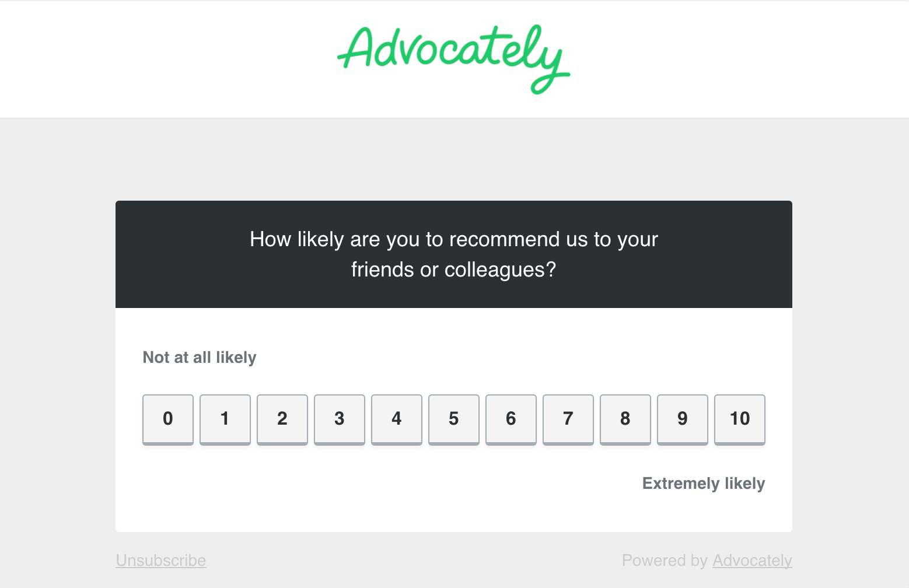The image size is (909, 588).
Task: Select score 0 on the scale
Action: (x=168, y=419)
